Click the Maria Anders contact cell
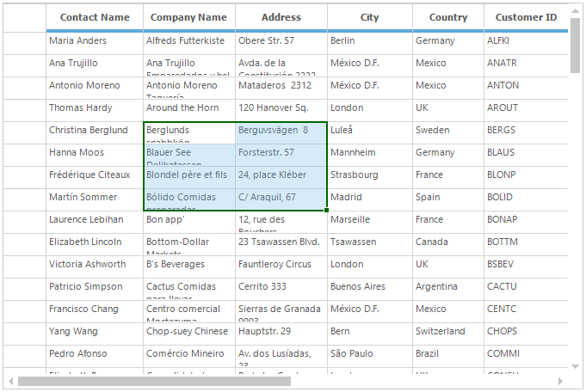The image size is (586, 392). 95,41
